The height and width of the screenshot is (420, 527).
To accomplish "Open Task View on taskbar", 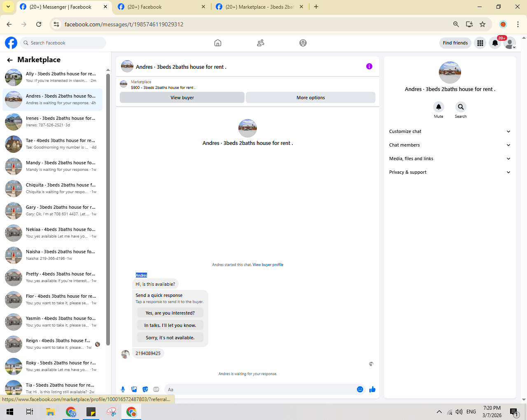I will pyautogui.click(x=30, y=412).
